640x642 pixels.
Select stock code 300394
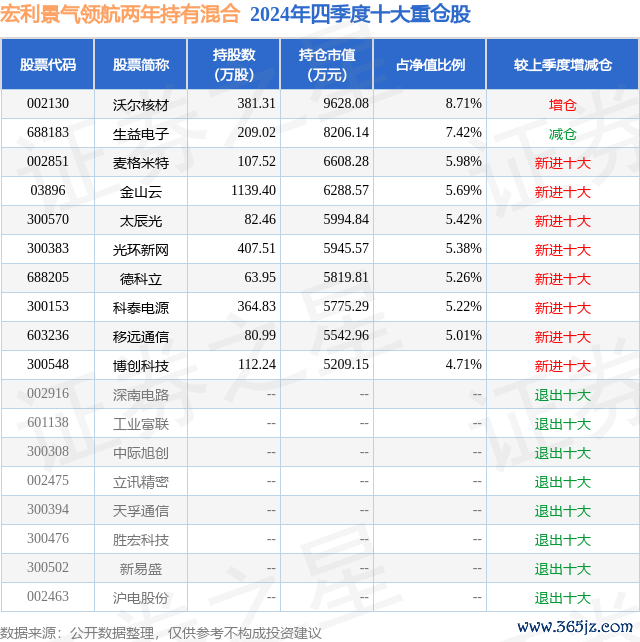point(48,511)
